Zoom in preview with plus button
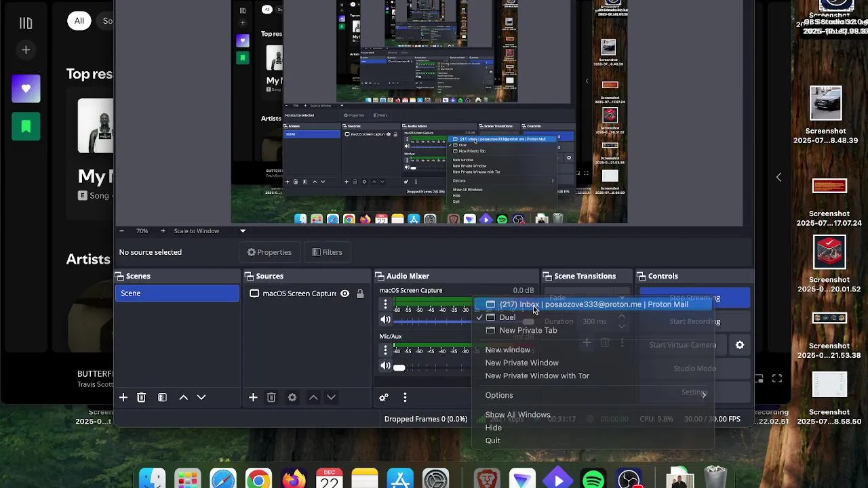 [x=163, y=231]
